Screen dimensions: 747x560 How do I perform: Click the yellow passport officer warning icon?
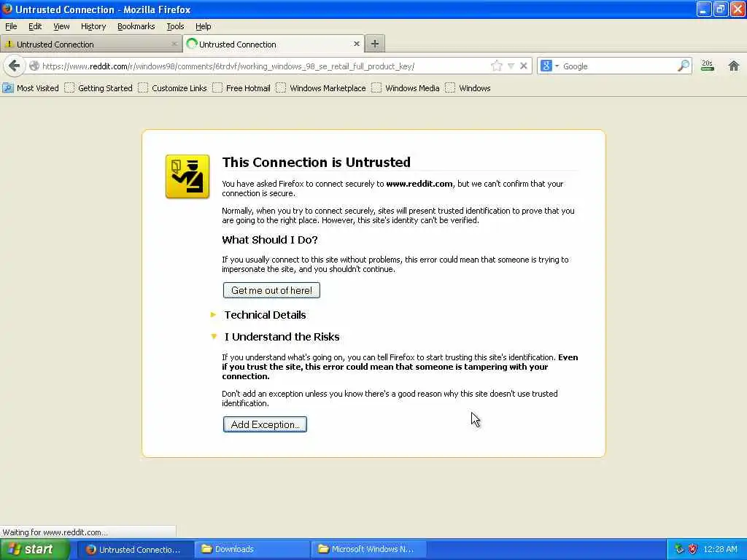point(187,176)
